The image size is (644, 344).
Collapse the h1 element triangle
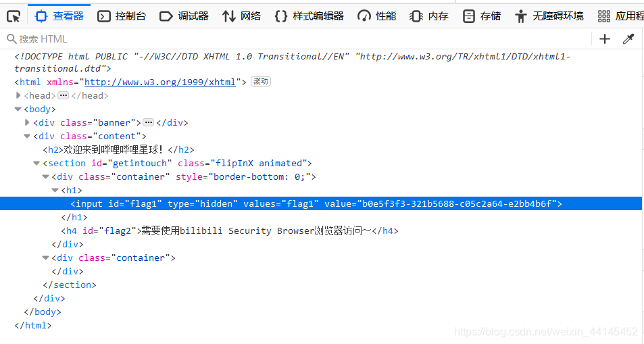(x=55, y=191)
